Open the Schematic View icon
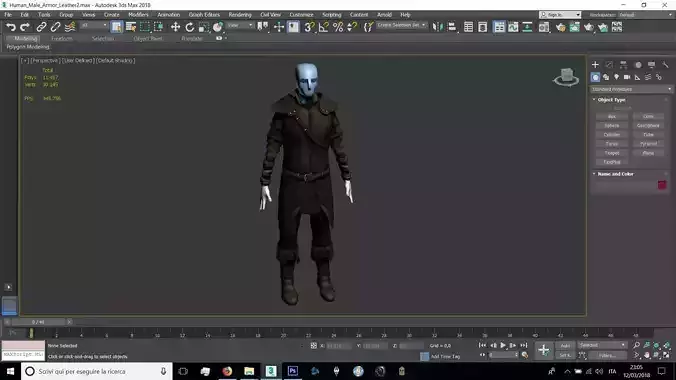The height and width of the screenshot is (380, 676). point(527,27)
